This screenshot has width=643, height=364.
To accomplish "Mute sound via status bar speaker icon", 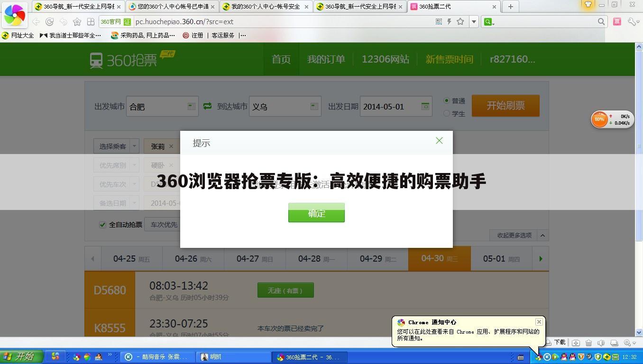I will click(x=601, y=343).
